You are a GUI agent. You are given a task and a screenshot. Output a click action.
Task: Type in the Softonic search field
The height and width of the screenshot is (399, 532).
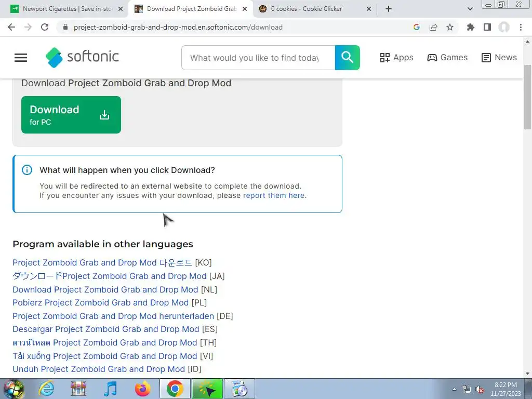click(x=258, y=58)
